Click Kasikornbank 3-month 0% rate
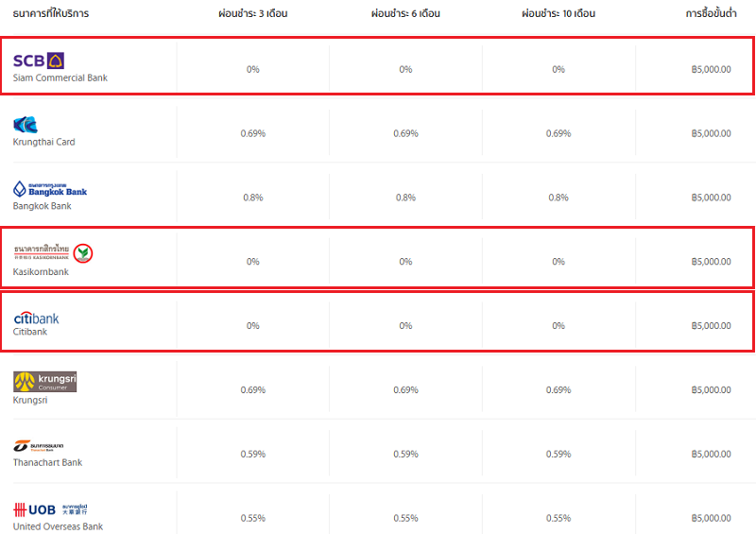 (x=252, y=262)
